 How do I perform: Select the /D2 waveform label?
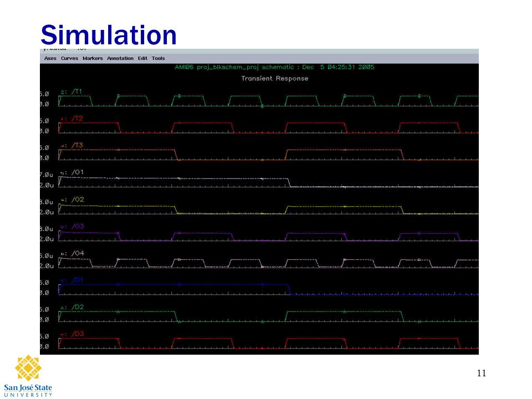[78, 307]
